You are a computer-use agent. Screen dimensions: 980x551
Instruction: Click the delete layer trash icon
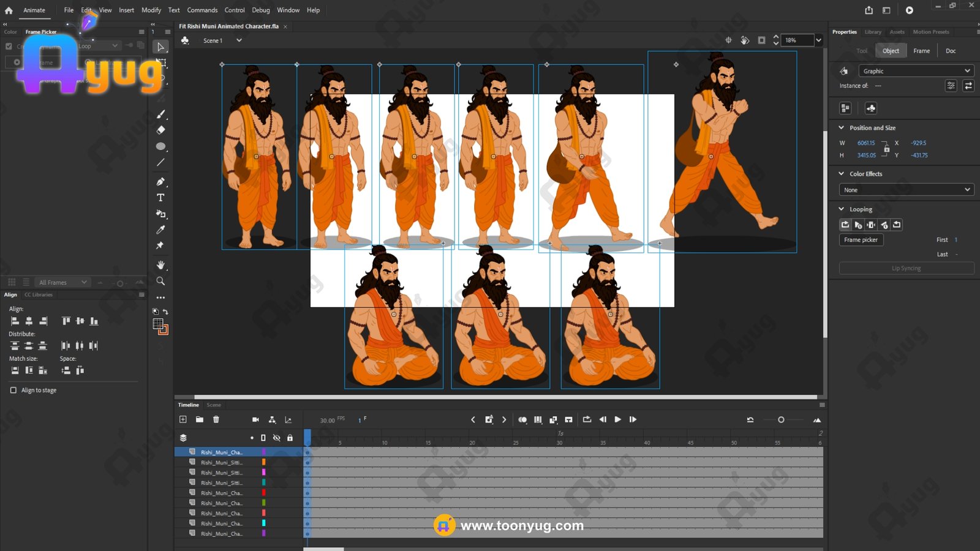pyautogui.click(x=216, y=419)
